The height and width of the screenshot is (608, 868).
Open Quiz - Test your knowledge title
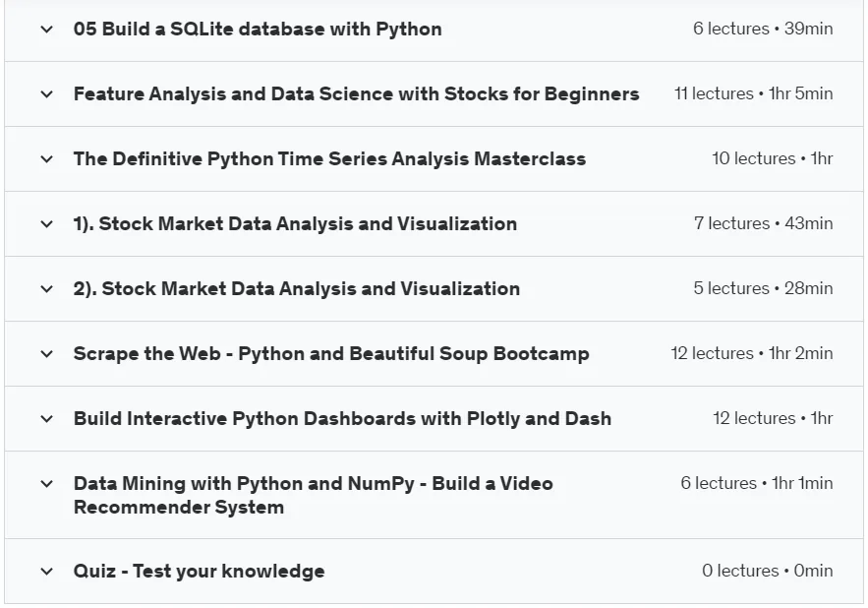tap(200, 571)
